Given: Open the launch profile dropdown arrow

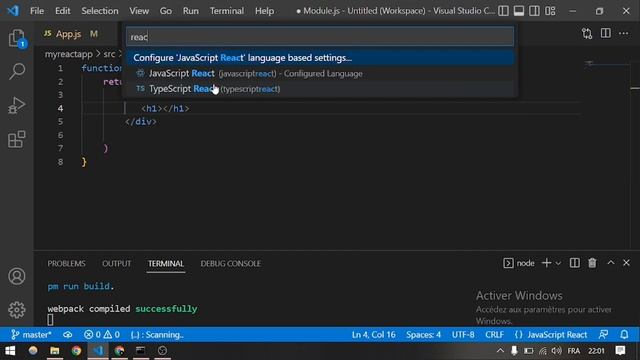Looking at the screenshot, I should pyautogui.click(x=558, y=264).
